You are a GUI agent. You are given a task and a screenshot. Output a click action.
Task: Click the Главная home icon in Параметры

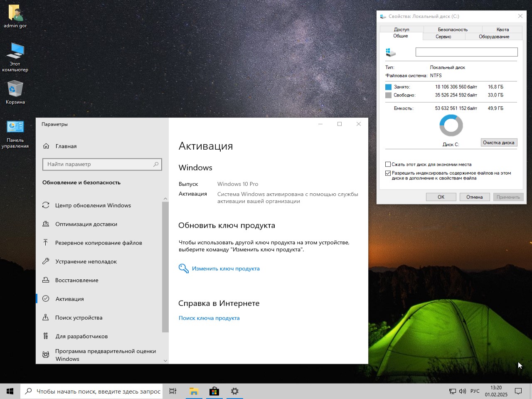point(46,146)
